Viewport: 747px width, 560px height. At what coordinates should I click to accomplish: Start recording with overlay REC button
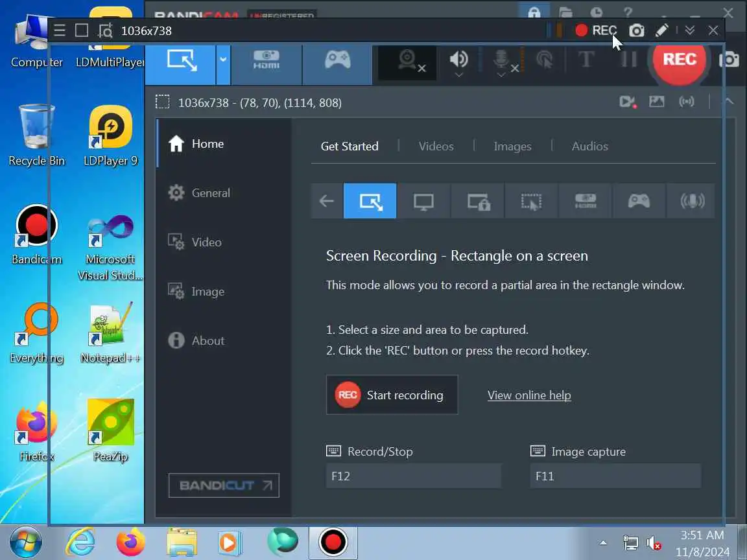click(x=595, y=30)
